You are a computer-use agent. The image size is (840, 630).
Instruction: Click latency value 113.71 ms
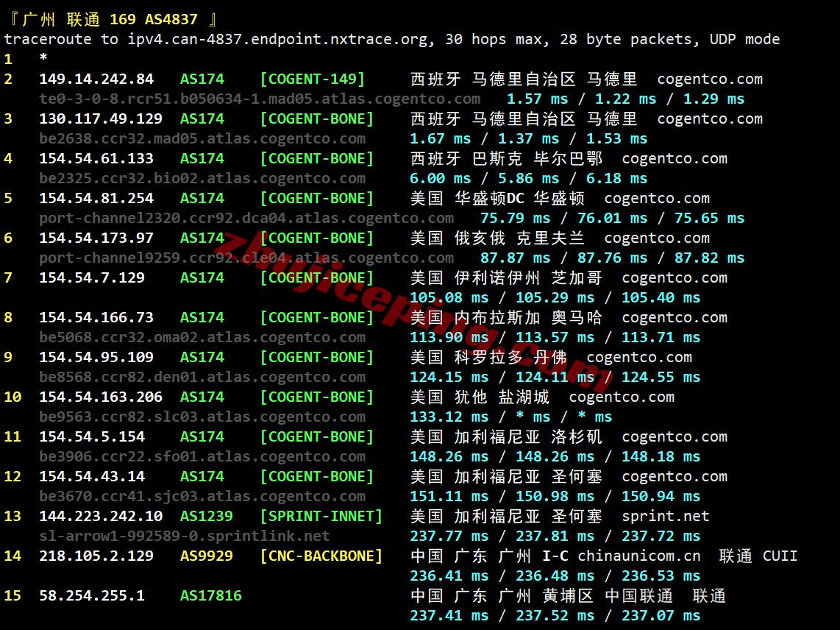point(661,337)
